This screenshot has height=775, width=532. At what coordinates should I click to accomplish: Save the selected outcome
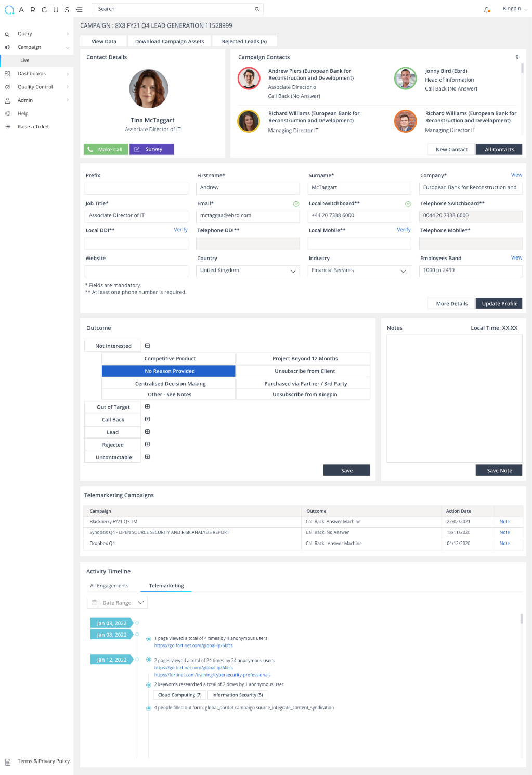(x=347, y=471)
